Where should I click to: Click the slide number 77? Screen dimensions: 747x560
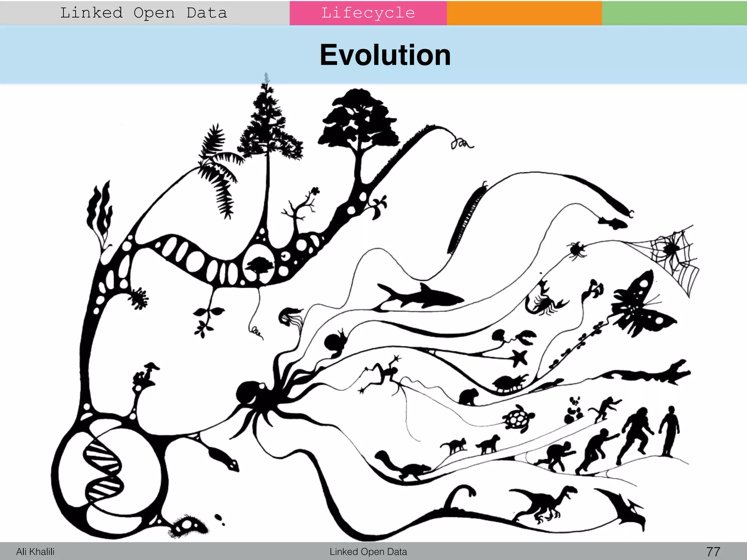[x=713, y=552]
